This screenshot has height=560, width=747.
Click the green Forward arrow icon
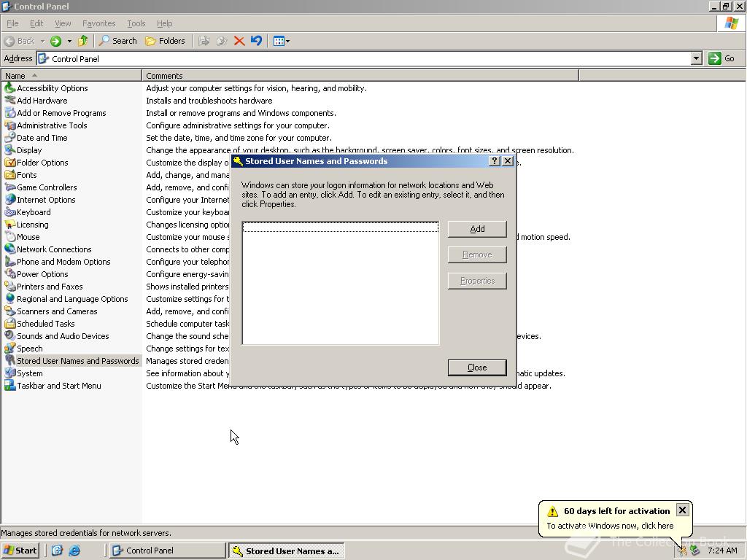coord(55,41)
